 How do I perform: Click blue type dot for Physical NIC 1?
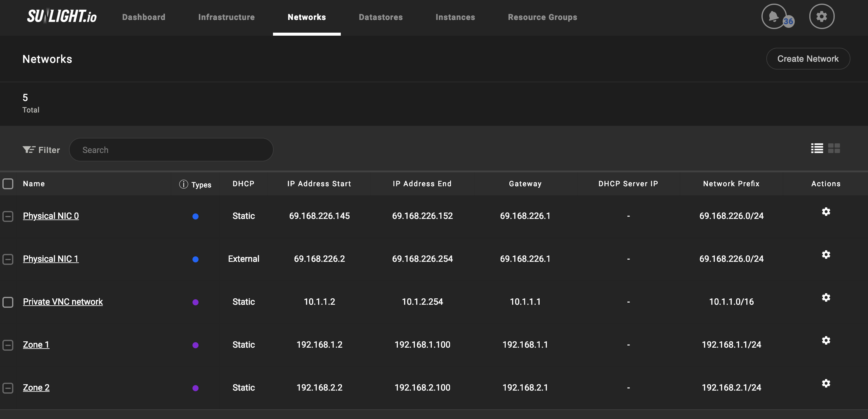coord(195,259)
